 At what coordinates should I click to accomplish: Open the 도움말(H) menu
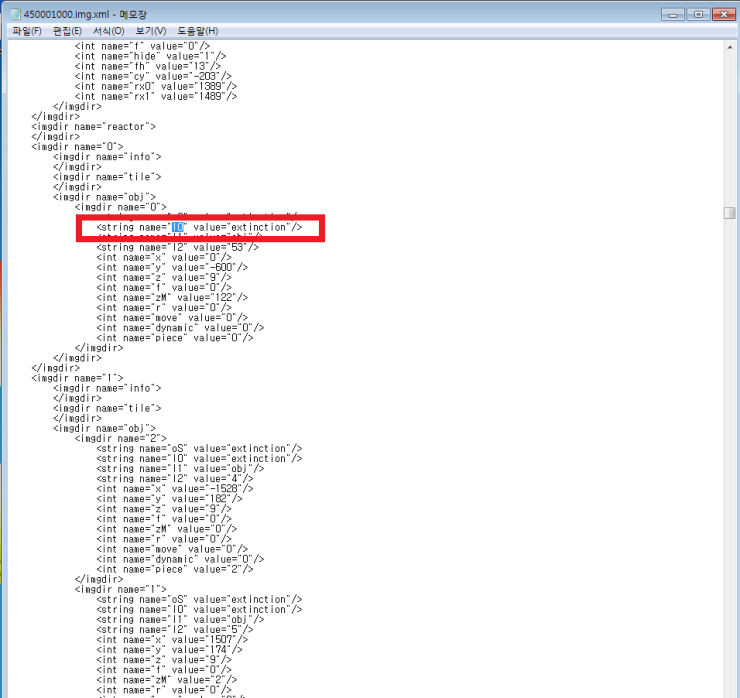(198, 31)
